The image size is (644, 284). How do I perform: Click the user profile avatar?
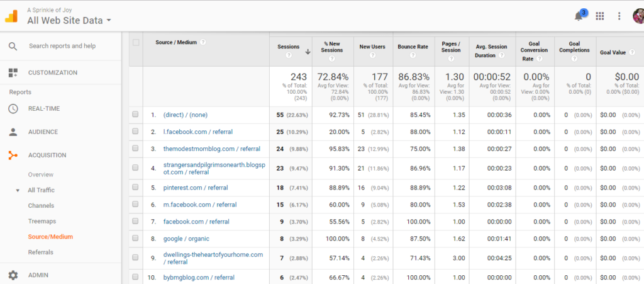coord(638,16)
